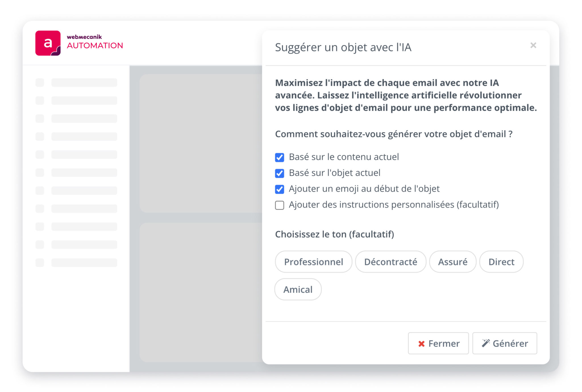Screen dimensions: 582x392
Task: Click the Générer magic wand button
Action: 504,343
